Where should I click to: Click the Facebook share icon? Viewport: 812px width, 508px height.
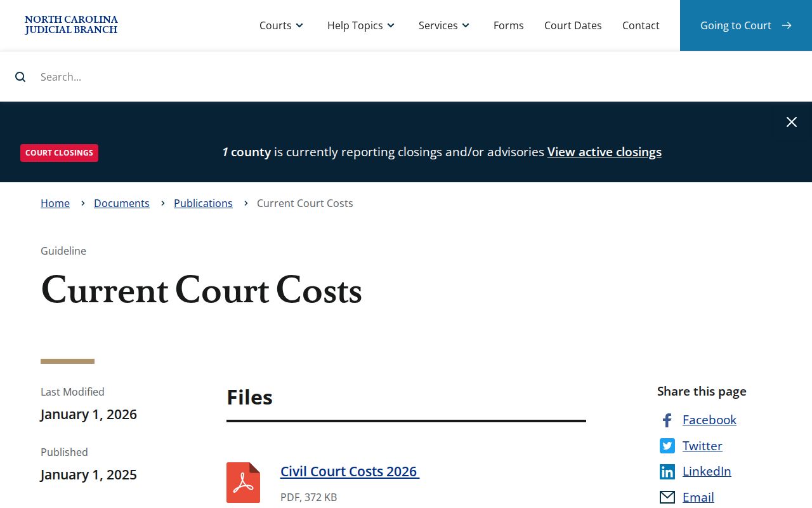pyautogui.click(x=667, y=420)
